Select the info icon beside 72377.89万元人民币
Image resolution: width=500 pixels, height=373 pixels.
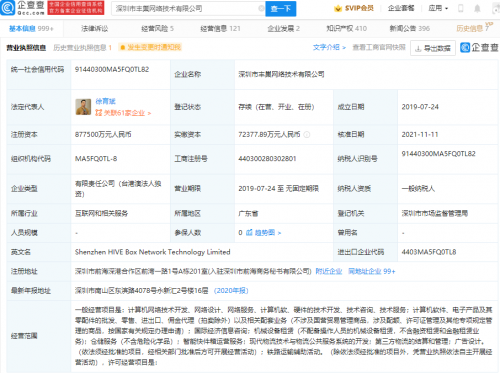click(307, 134)
